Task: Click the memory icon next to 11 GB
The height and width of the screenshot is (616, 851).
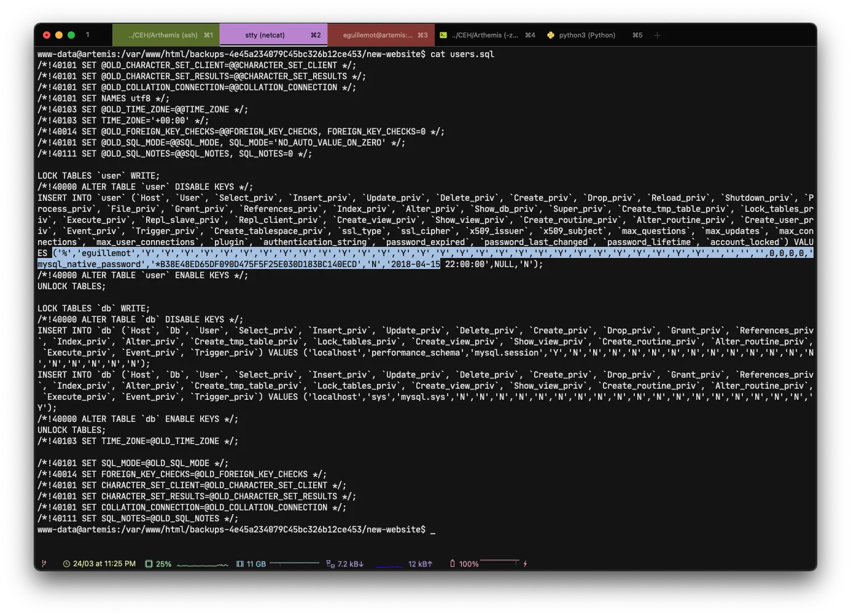Action: click(240, 564)
